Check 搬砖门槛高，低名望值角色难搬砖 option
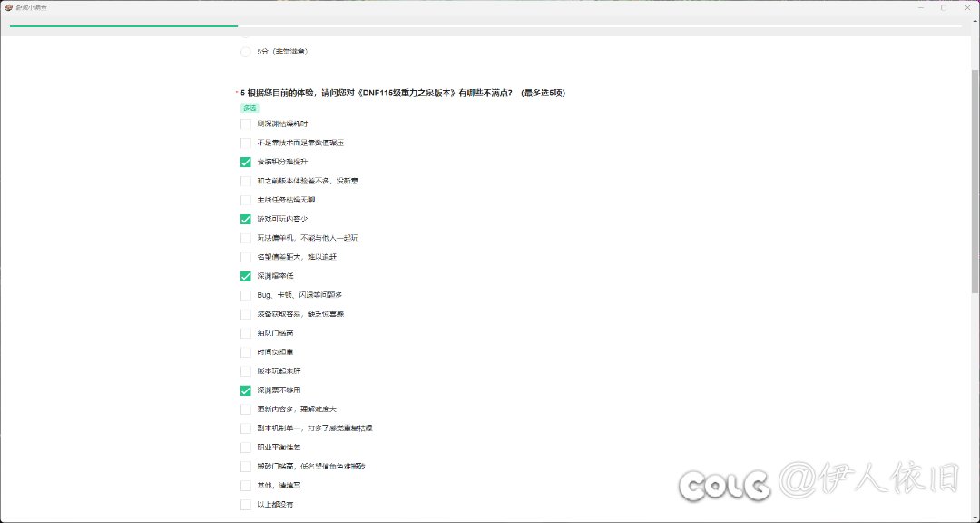The image size is (980, 523). pos(246,466)
